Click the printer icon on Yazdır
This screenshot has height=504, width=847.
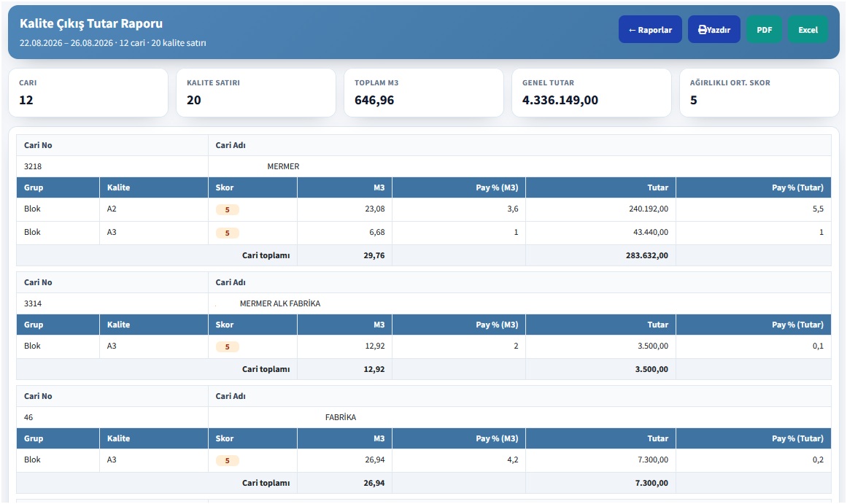703,30
